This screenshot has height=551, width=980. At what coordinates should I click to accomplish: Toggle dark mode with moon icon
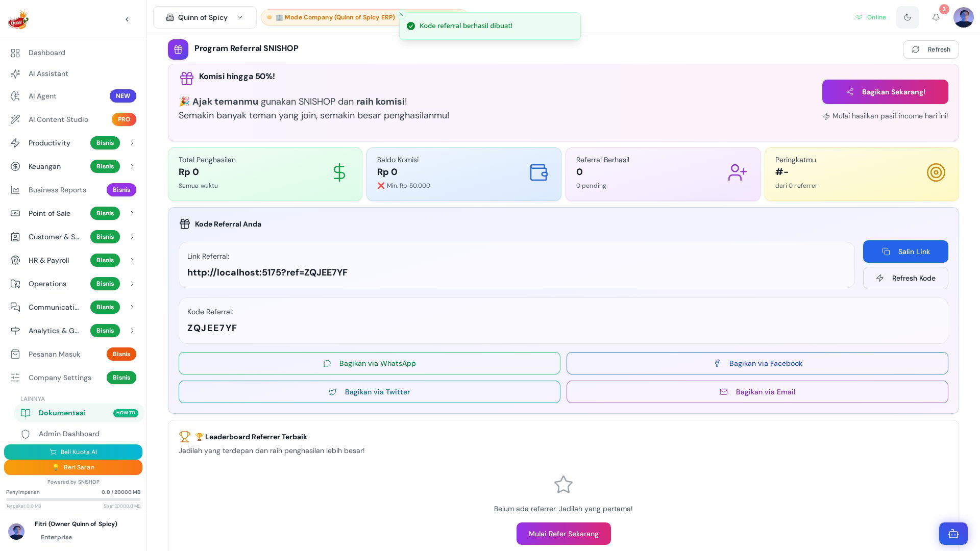(x=907, y=17)
